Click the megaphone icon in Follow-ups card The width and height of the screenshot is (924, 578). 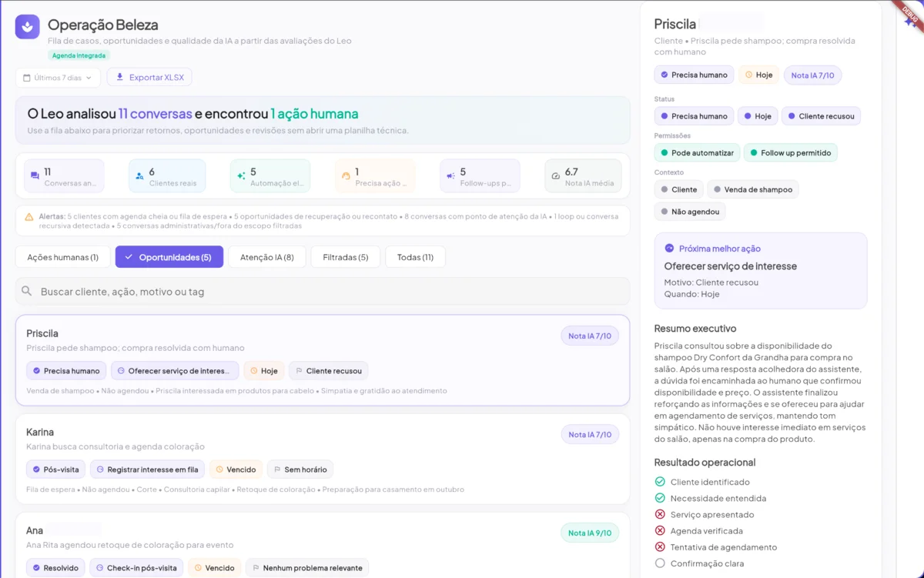click(x=450, y=176)
